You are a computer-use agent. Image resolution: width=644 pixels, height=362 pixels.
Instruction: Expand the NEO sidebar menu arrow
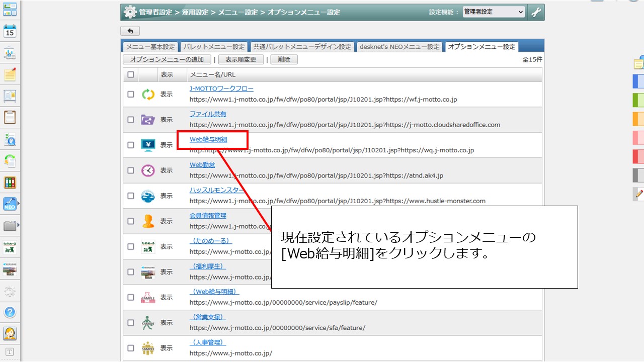click(19, 204)
